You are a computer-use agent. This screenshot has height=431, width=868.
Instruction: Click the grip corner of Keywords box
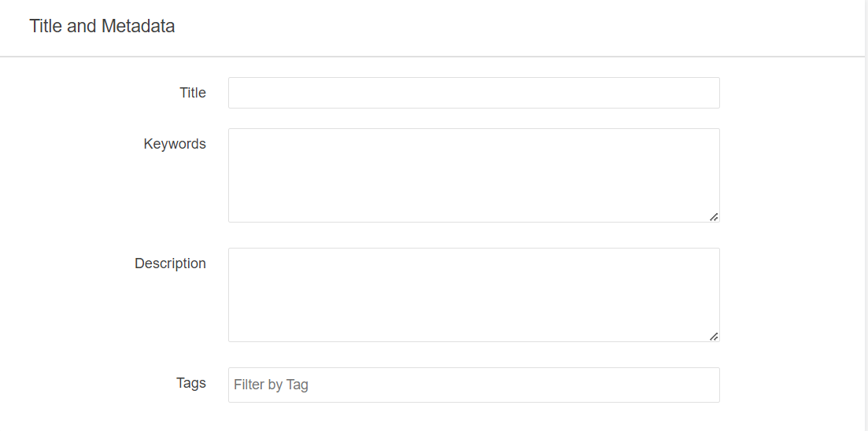(x=714, y=217)
